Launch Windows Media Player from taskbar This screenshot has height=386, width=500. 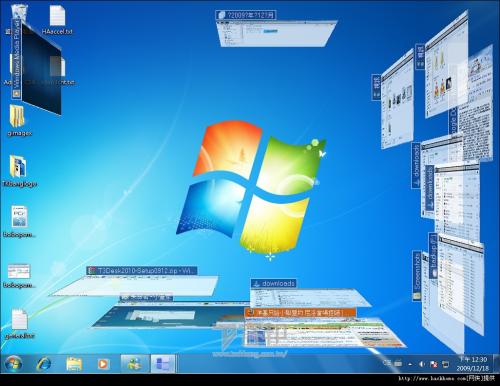point(103,364)
